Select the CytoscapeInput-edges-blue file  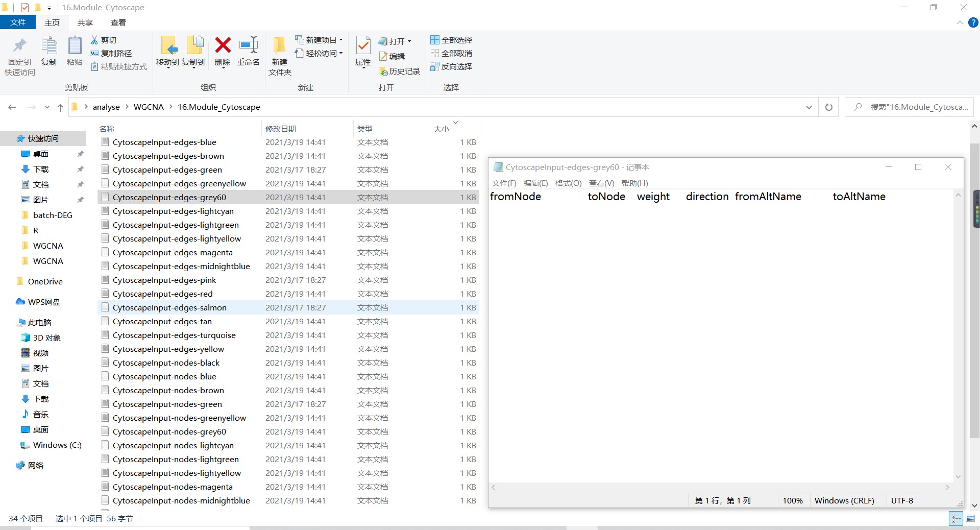(x=288, y=142)
